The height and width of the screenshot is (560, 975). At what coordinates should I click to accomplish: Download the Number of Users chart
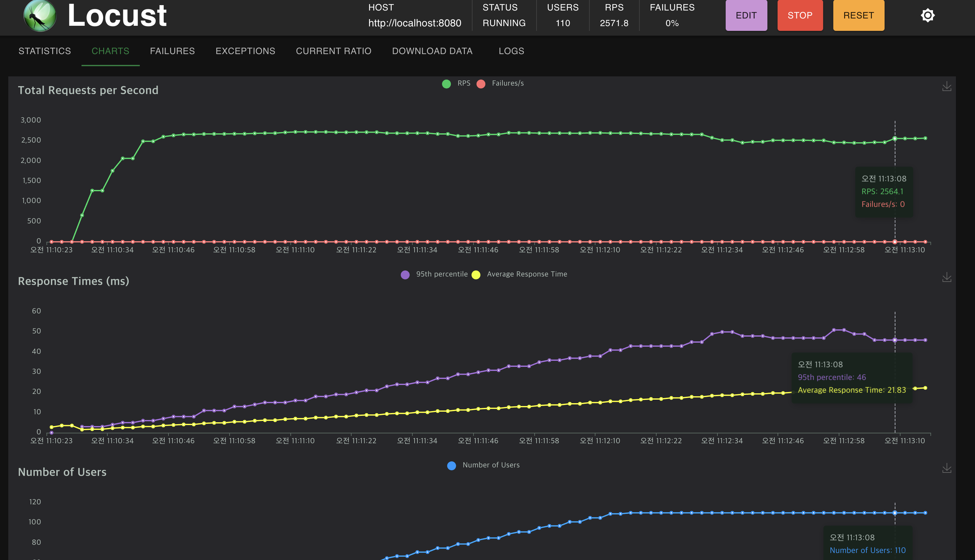click(x=947, y=468)
